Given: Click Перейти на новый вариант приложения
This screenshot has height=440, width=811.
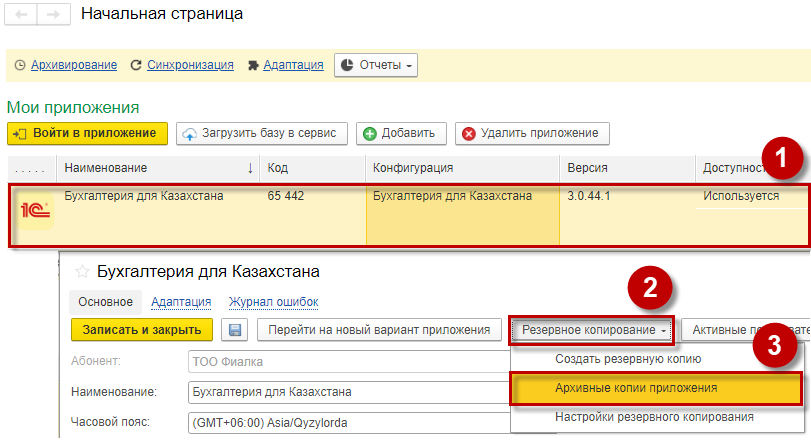Looking at the screenshot, I should click(x=379, y=330).
